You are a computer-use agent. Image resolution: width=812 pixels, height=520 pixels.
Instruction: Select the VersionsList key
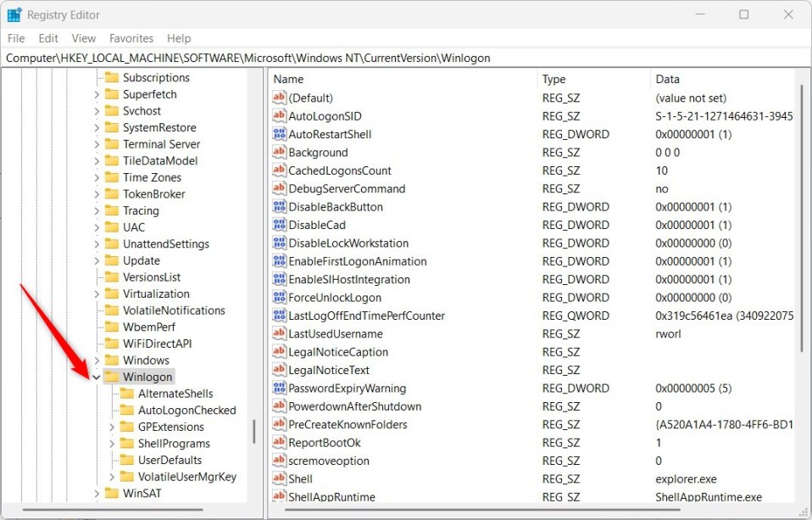point(152,277)
